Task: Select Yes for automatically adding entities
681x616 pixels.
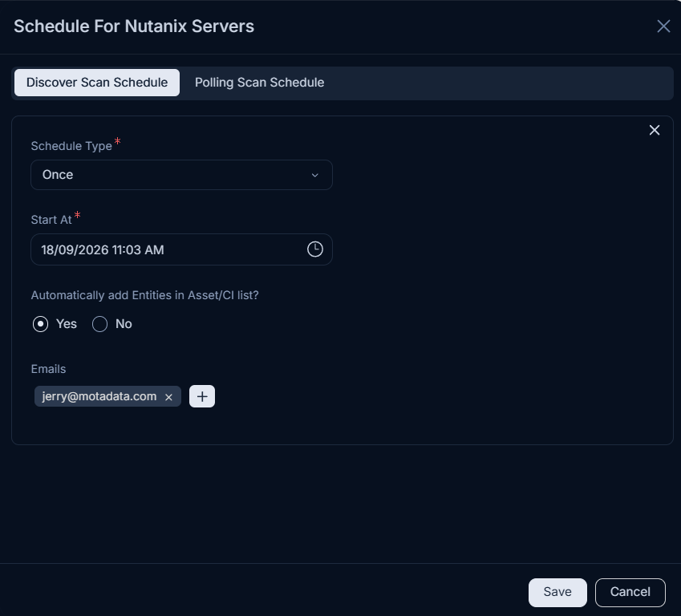Action: 40,324
